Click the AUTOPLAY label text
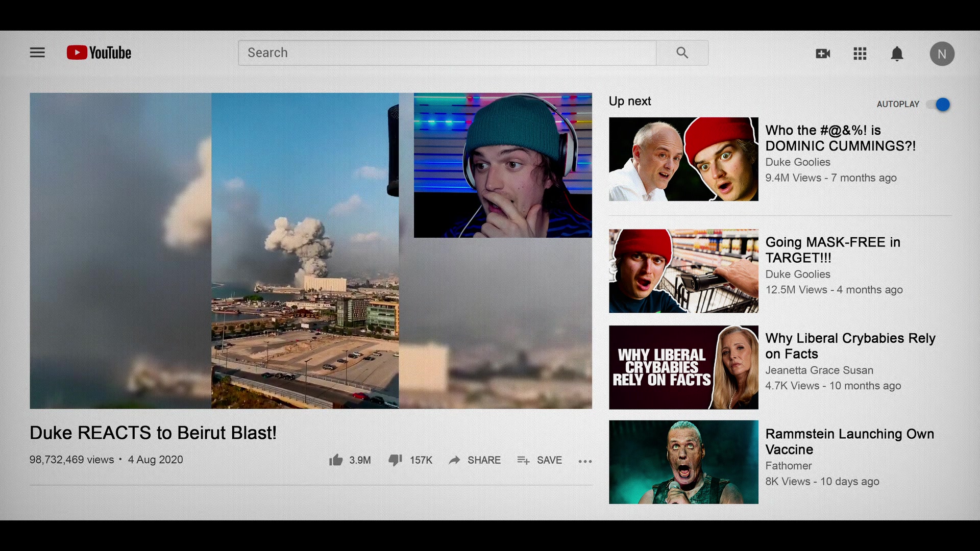The height and width of the screenshot is (551, 980). pyautogui.click(x=898, y=104)
